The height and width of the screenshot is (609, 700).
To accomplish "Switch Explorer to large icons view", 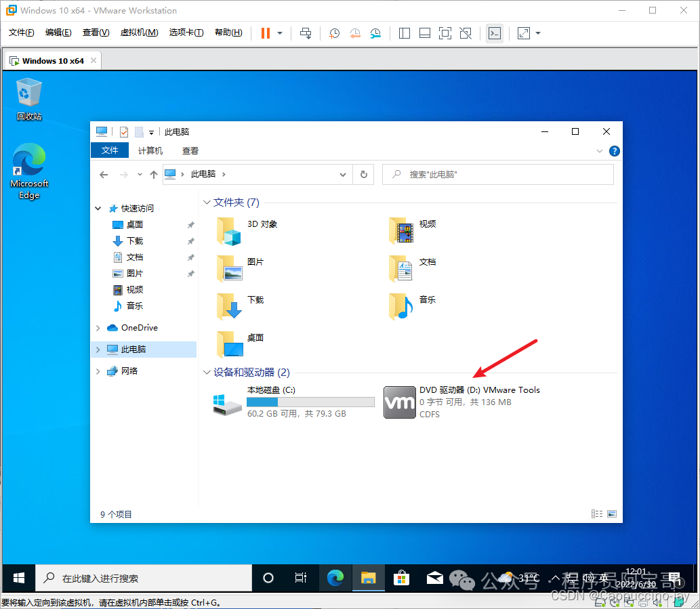I will (612, 514).
